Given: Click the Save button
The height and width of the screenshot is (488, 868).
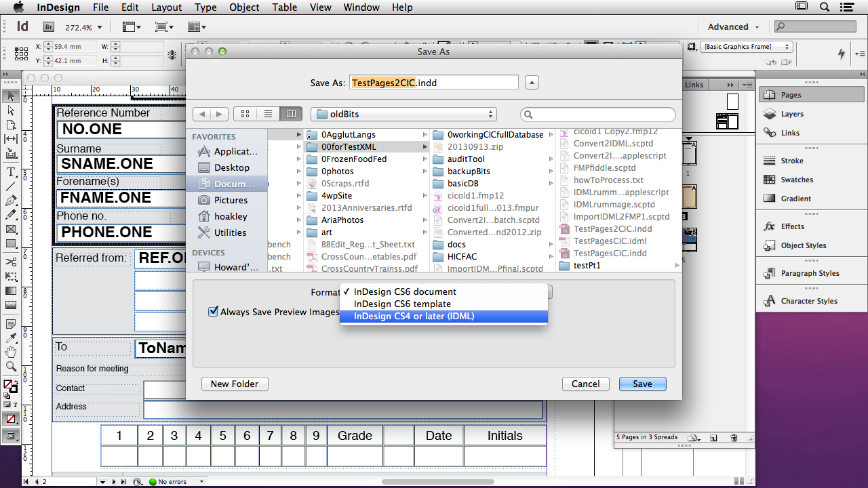Looking at the screenshot, I should pyautogui.click(x=642, y=384).
